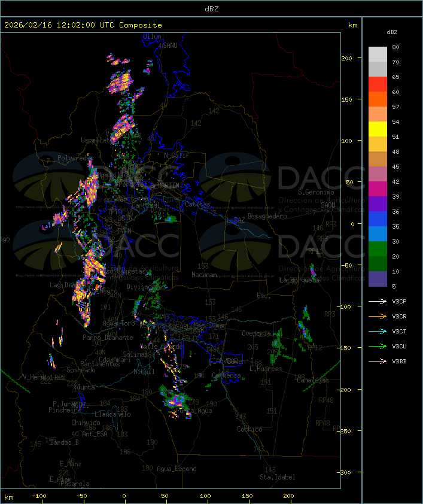Click the 54 value on the legend scale

click(x=395, y=122)
